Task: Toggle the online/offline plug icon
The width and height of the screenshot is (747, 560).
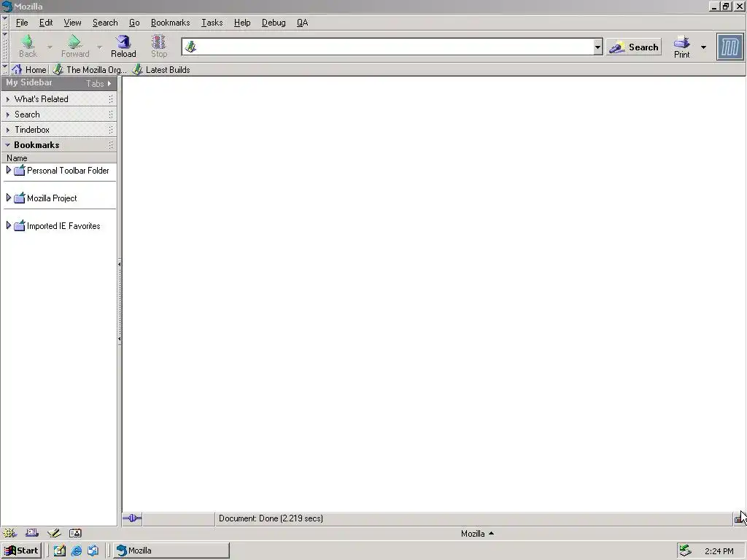Action: (x=132, y=518)
